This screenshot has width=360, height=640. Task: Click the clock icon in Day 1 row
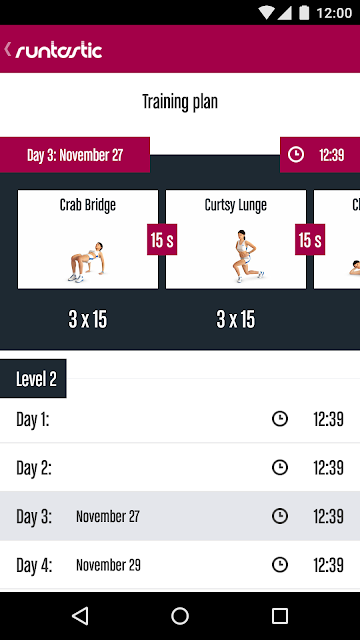280,419
